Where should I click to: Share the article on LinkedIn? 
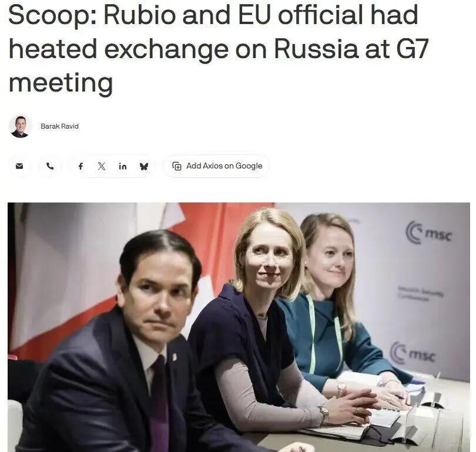(x=123, y=166)
